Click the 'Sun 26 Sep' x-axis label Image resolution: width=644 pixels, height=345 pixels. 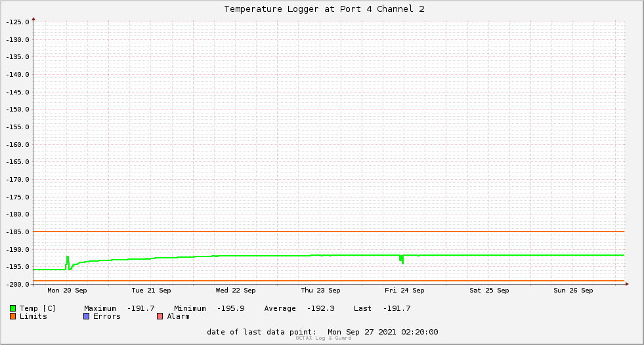[x=573, y=291]
